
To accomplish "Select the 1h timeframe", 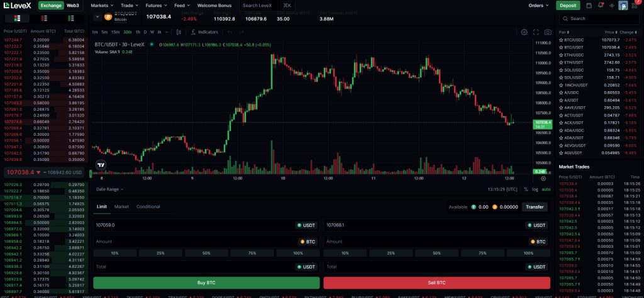I will click(x=138, y=32).
